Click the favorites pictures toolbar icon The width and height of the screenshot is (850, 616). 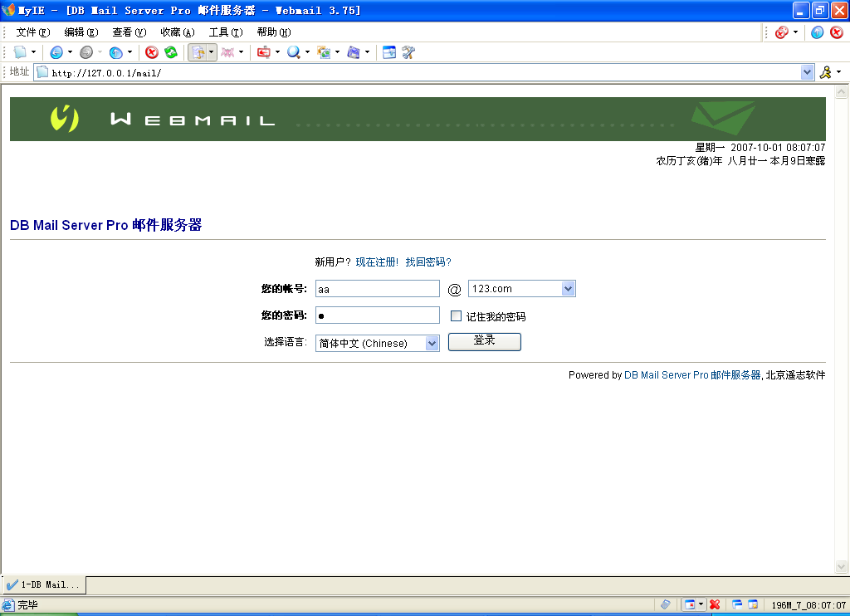click(x=324, y=52)
